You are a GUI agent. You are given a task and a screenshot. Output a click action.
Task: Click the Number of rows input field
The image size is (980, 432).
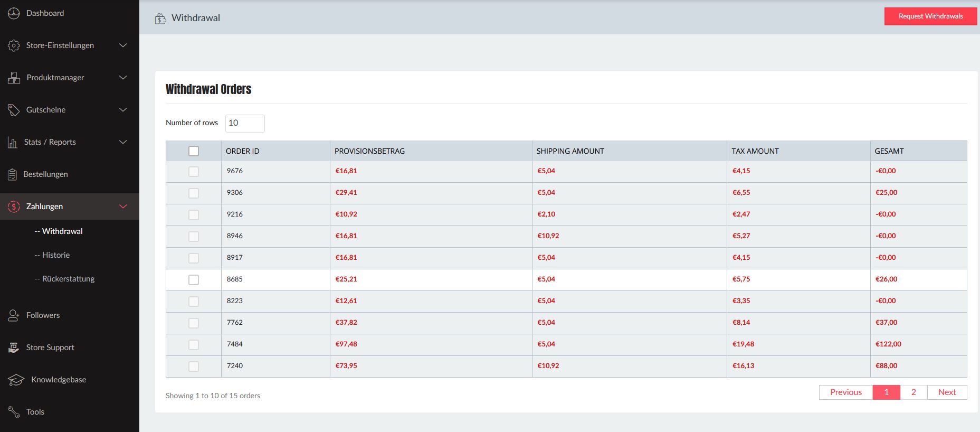coord(245,123)
